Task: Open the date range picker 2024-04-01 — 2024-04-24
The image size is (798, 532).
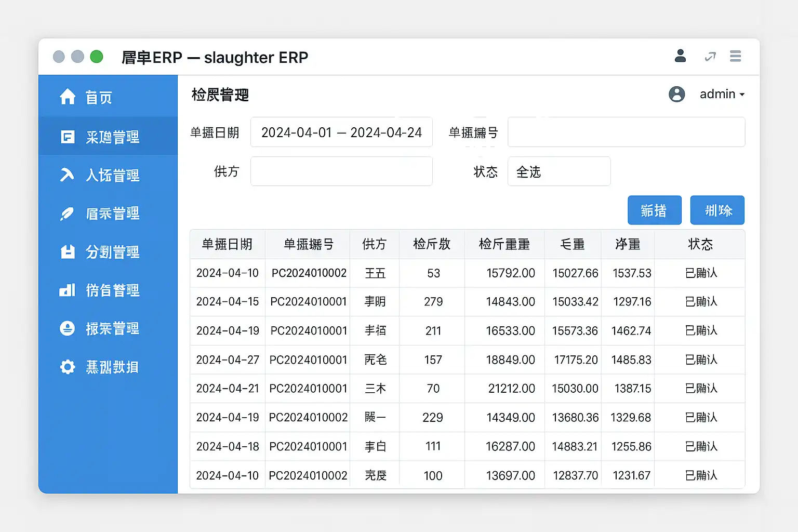Action: click(341, 132)
